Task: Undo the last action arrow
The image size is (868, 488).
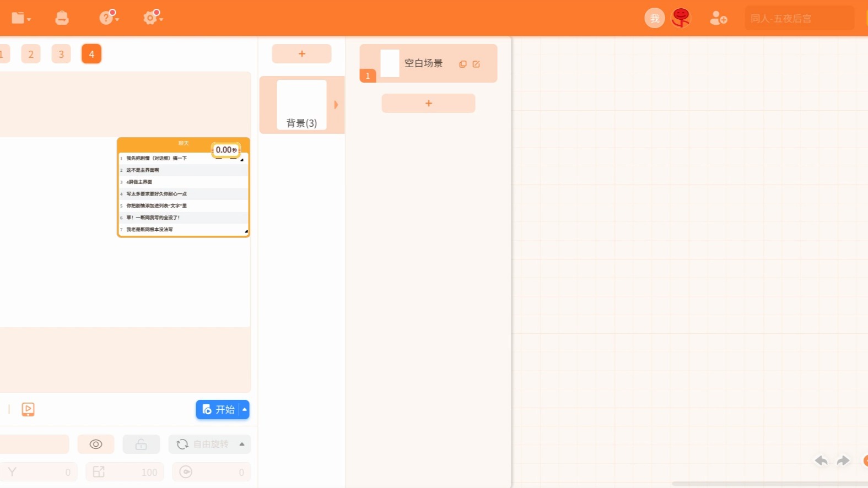Action: (821, 460)
